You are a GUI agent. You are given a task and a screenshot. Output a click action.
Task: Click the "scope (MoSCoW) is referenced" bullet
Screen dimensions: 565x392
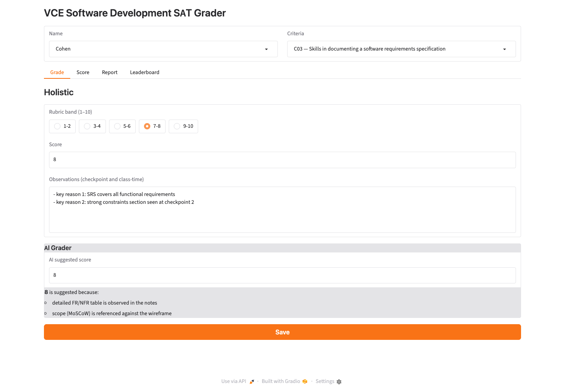112,314
